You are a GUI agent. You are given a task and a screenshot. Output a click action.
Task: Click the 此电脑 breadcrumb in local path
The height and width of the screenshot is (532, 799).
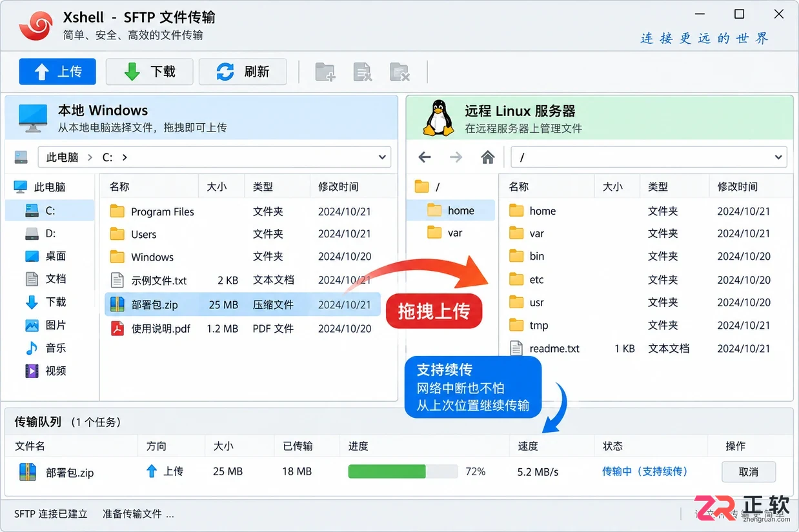[x=63, y=157]
